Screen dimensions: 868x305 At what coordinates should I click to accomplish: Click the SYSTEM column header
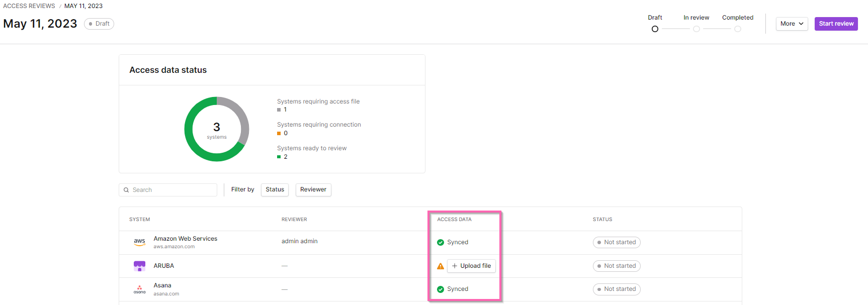pos(140,220)
